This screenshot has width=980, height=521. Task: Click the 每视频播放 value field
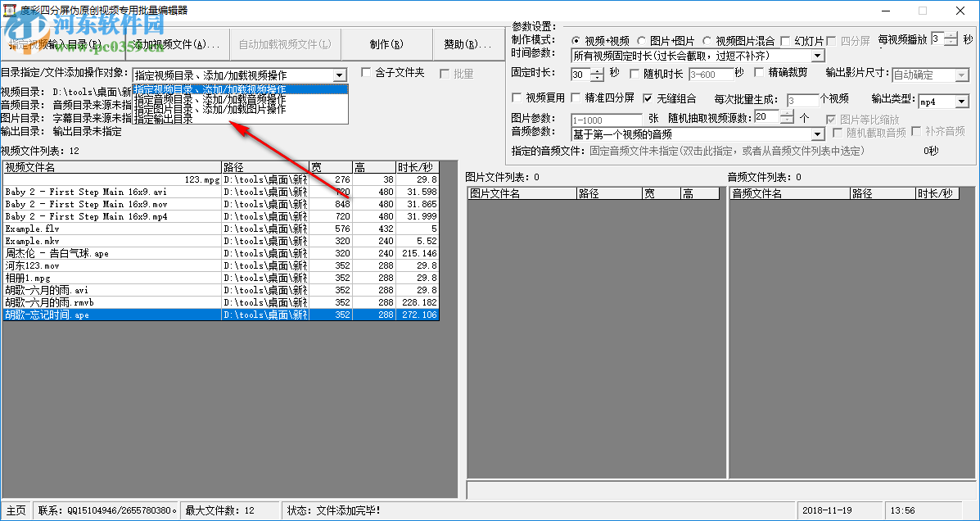point(937,39)
